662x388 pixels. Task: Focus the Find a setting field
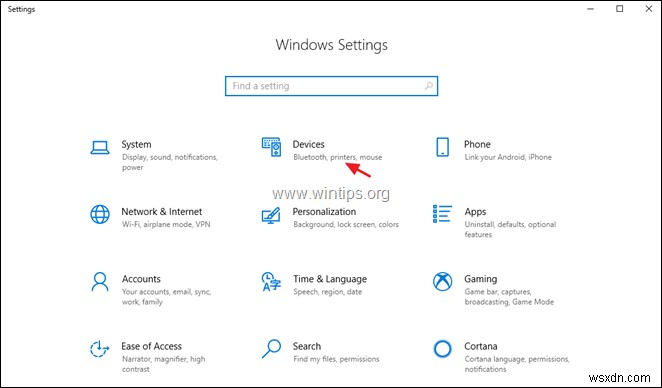point(331,86)
